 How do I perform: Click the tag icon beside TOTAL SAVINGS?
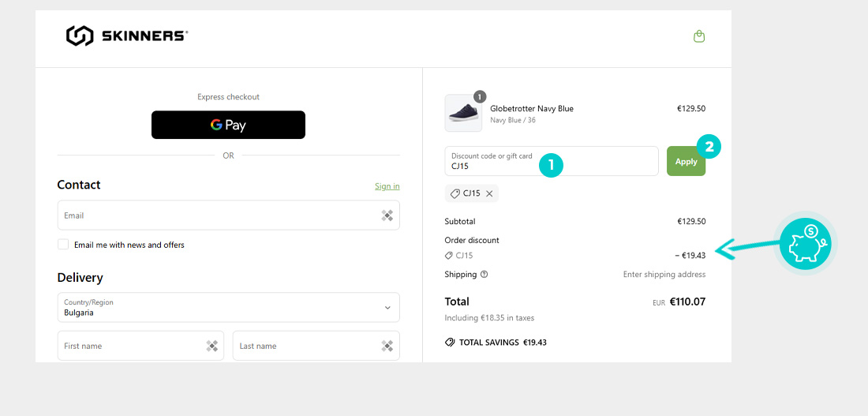[450, 343]
